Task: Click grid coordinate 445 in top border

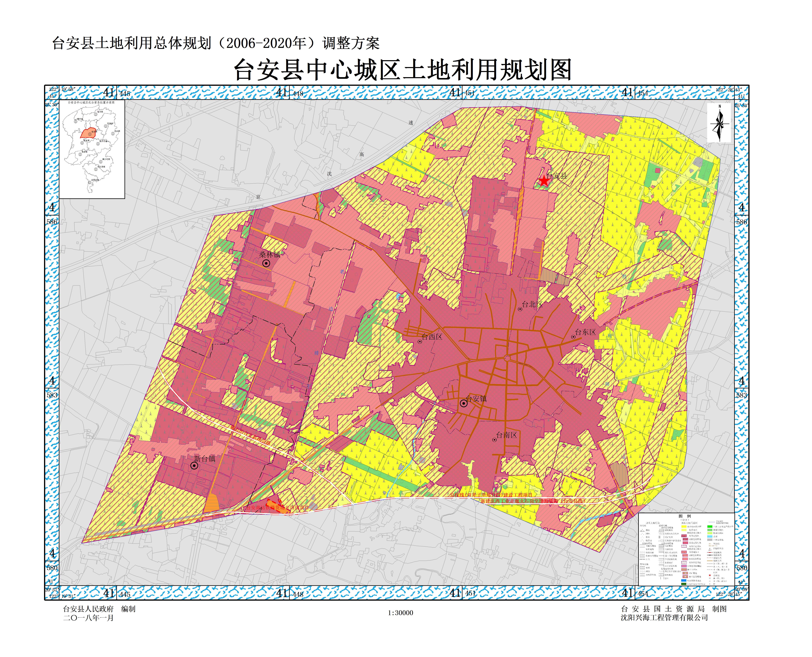Action: pos(125,94)
